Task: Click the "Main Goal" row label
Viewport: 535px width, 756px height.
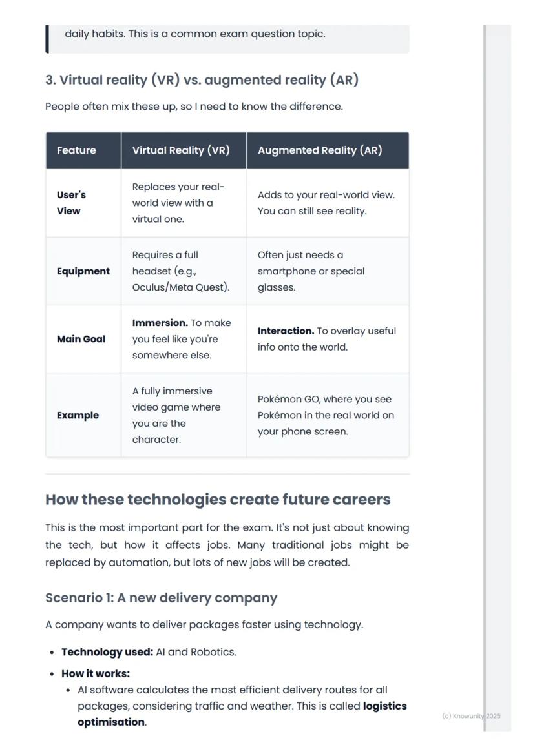Action: [x=81, y=339]
